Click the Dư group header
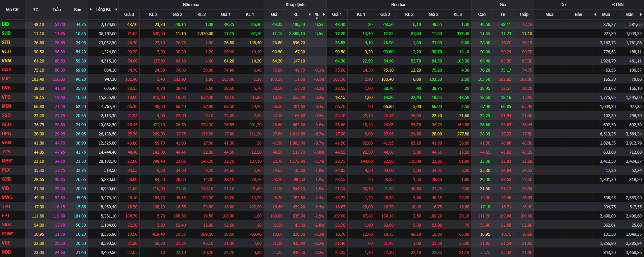 [563, 5]
